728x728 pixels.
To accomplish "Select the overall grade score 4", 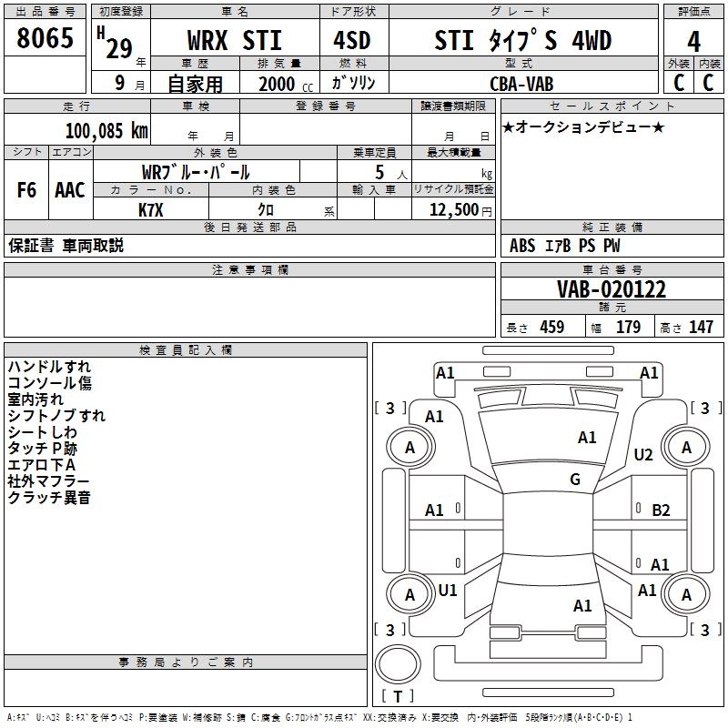I will pyautogui.click(x=693, y=40).
